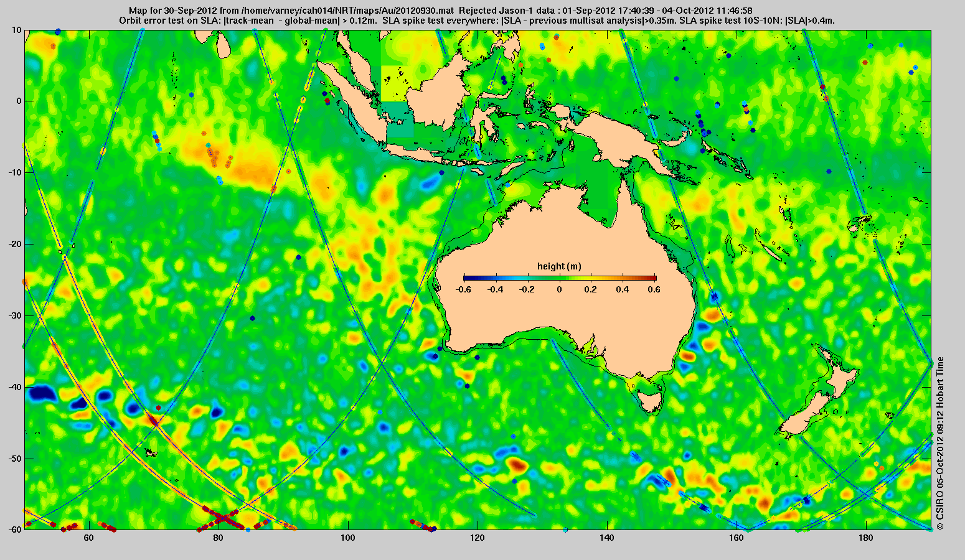Click the "© CSIRO 05-Oct-2012 09:12 Hobart Time" credit text
The image size is (965, 560).
pyautogui.click(x=940, y=443)
